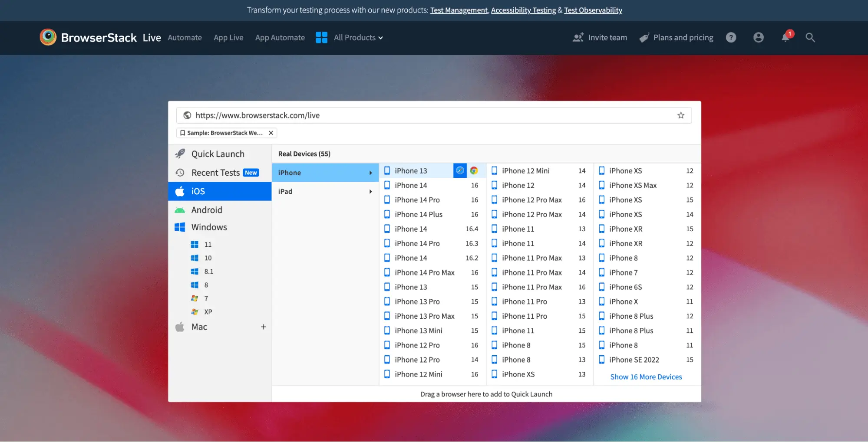Open Quick Launch in the sidebar
The height and width of the screenshot is (442, 868).
218,154
